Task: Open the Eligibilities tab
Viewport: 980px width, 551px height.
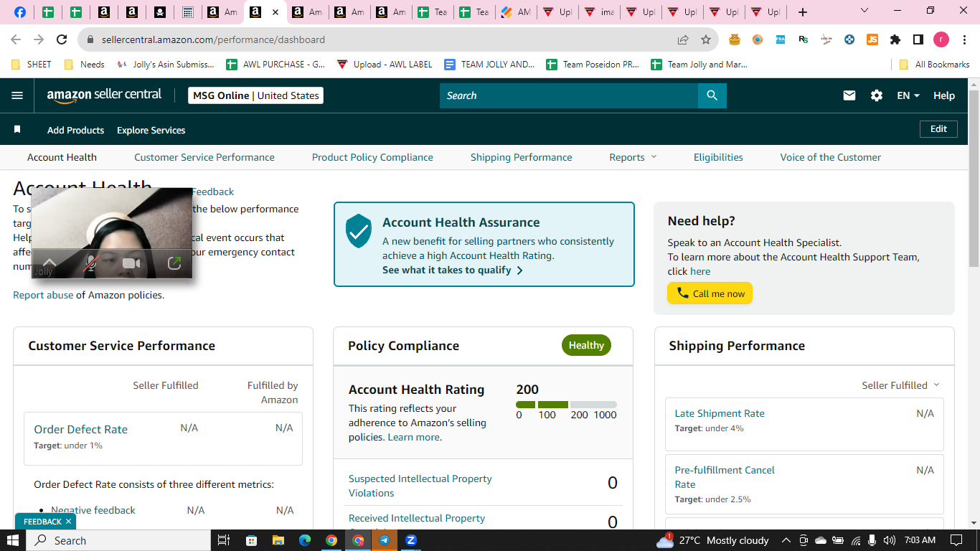Action: click(x=718, y=157)
